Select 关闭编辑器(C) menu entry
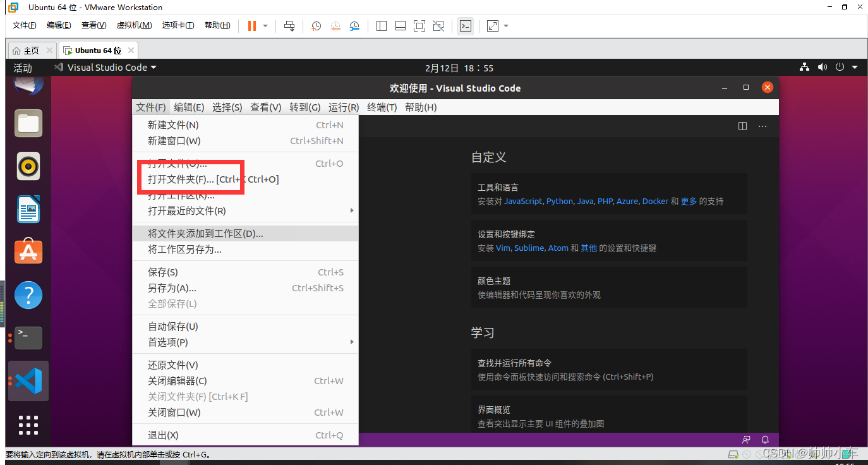This screenshot has height=465, width=868. point(245,381)
